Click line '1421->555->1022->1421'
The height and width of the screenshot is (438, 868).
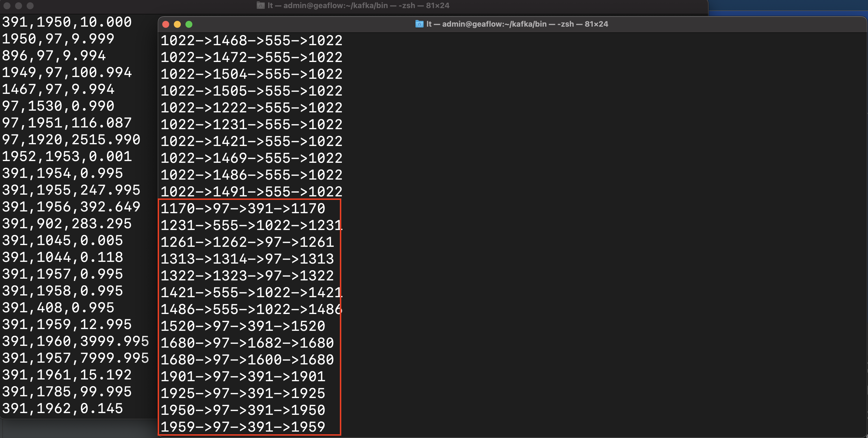pos(251,293)
